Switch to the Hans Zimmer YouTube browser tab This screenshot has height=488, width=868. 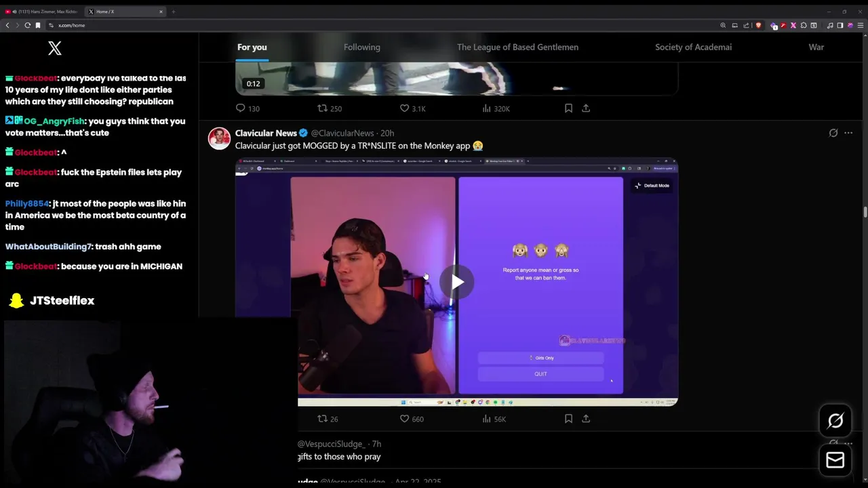tap(42, 12)
